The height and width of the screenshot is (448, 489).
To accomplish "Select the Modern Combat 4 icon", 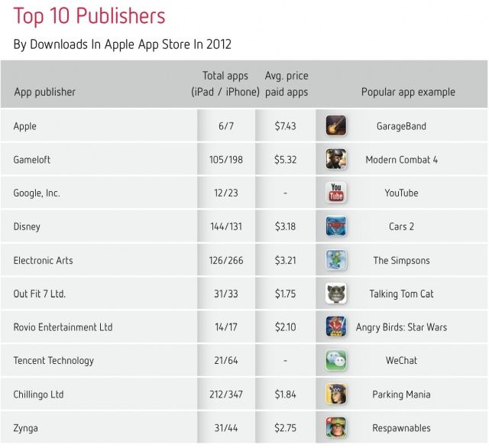I will click(335, 160).
